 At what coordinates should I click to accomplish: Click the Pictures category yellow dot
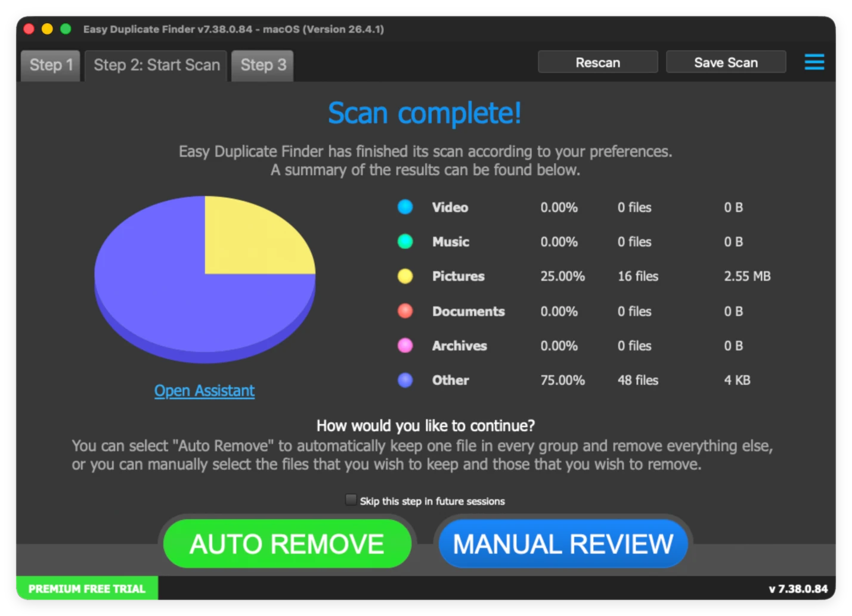[x=405, y=276]
